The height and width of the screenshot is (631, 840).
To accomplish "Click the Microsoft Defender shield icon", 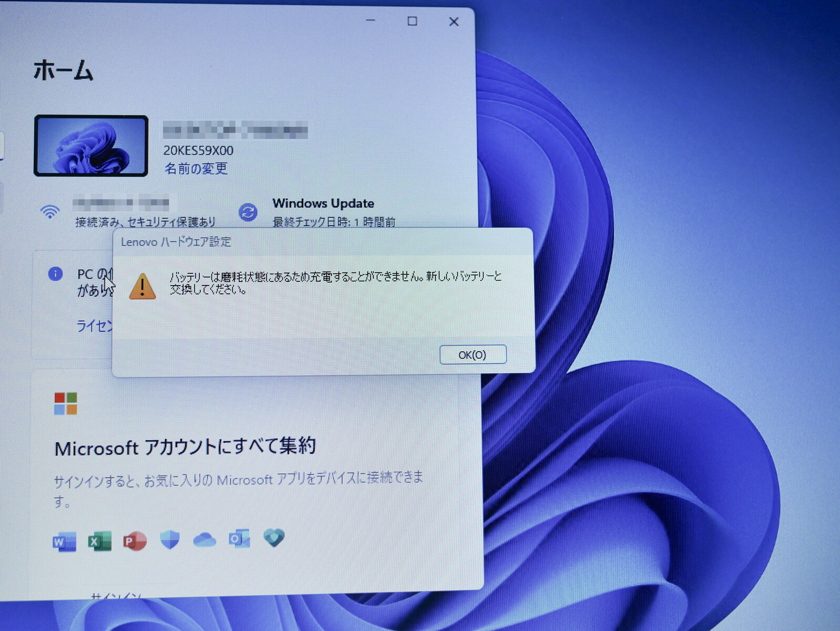I will (x=170, y=540).
